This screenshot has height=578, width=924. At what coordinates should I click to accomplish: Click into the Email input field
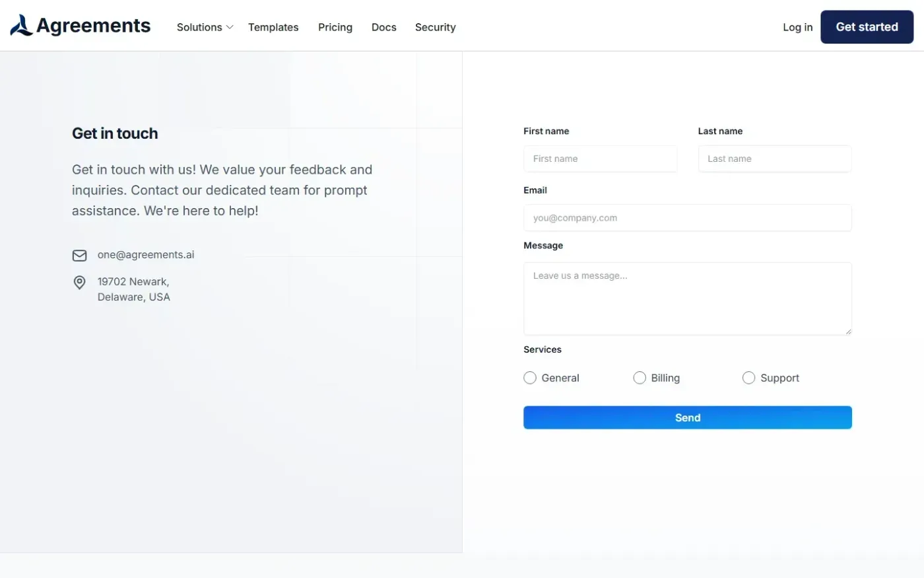pyautogui.click(x=688, y=218)
